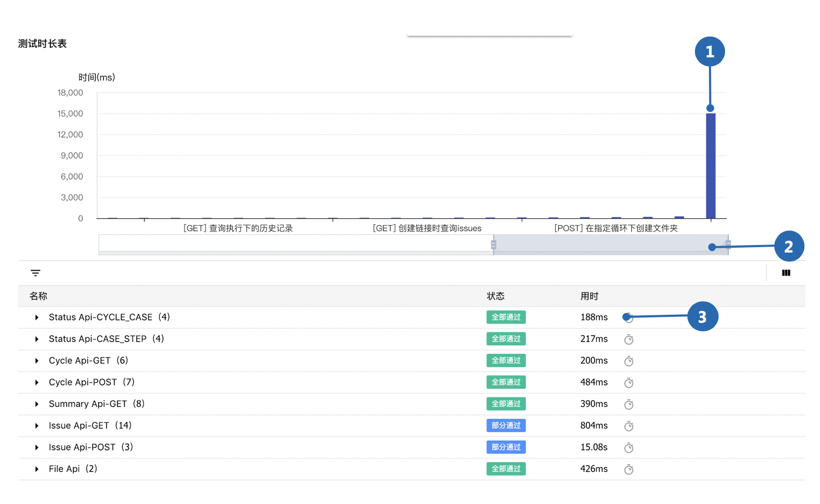Expand the Status Api-CYCLE_CASE row
The width and height of the screenshot is (820, 504).
pyautogui.click(x=36, y=317)
